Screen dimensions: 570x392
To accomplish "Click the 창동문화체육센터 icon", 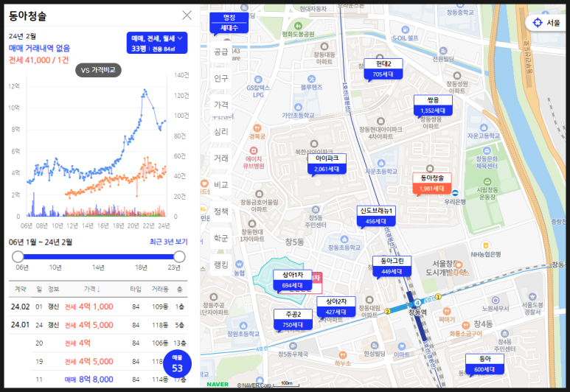I will tap(487, 150).
